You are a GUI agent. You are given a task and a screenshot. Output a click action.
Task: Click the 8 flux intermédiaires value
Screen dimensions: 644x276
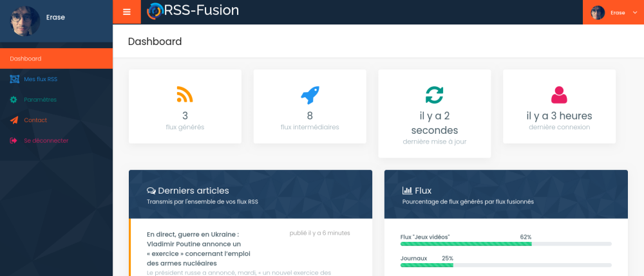pyautogui.click(x=310, y=116)
